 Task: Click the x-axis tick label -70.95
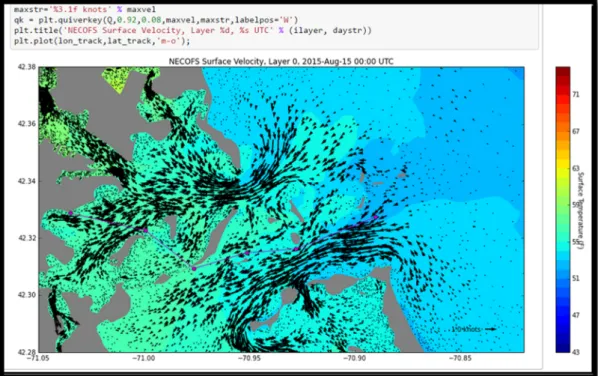tap(249, 358)
